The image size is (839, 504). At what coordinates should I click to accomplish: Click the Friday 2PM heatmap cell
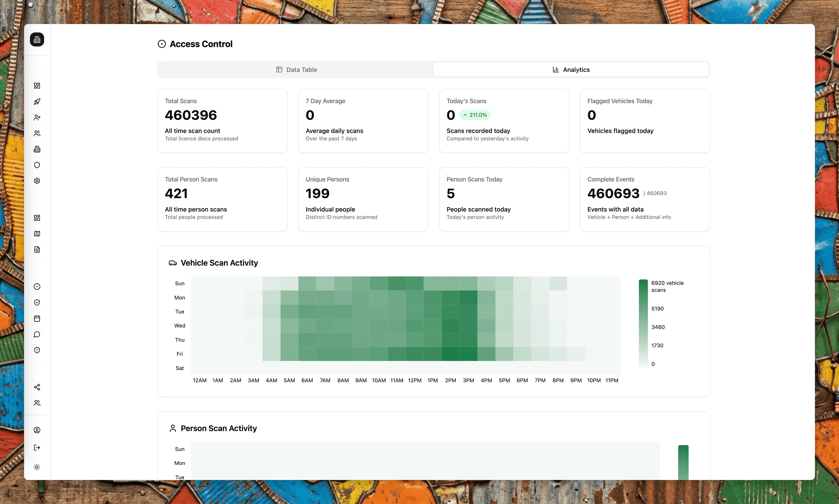click(x=451, y=354)
